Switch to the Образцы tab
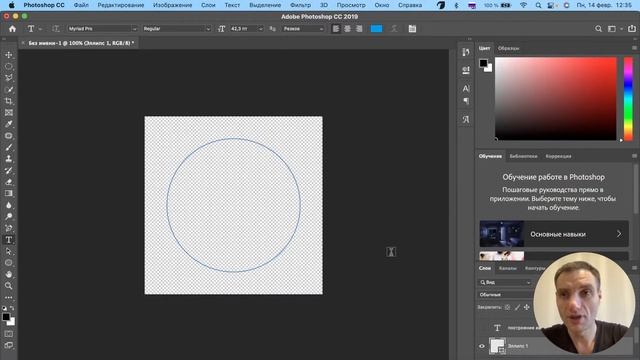Image resolution: width=640 pixels, height=360 pixels. [x=509, y=48]
